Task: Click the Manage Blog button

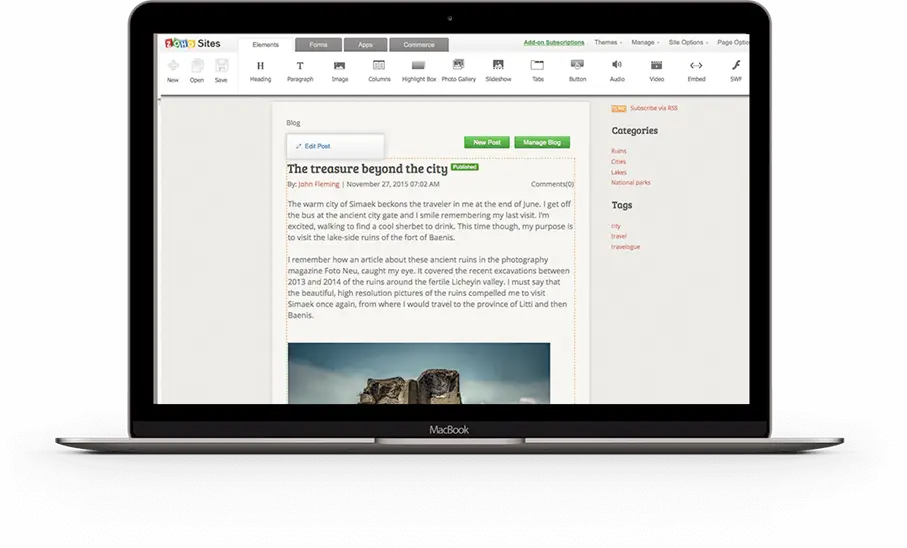Action: [542, 142]
